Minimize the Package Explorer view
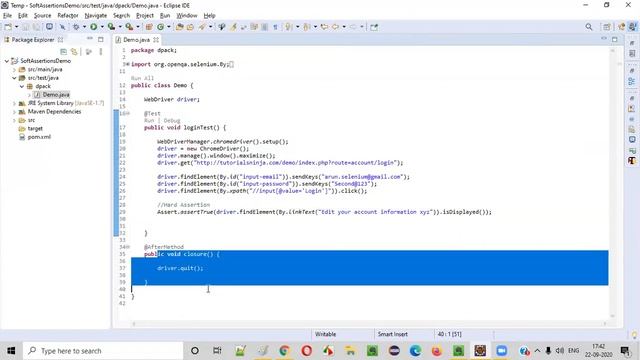Viewport: 640px width, 360px height. [x=90, y=39]
